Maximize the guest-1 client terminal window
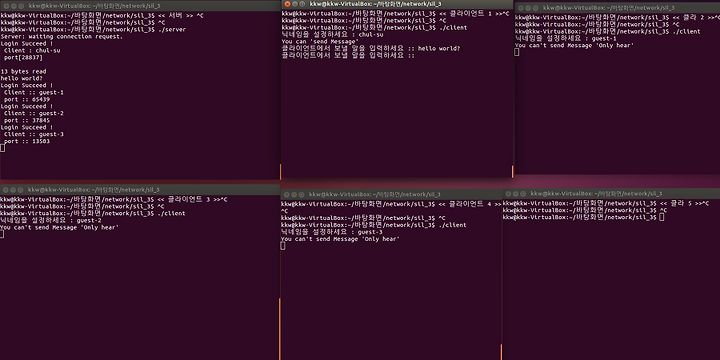 [x=535, y=8]
